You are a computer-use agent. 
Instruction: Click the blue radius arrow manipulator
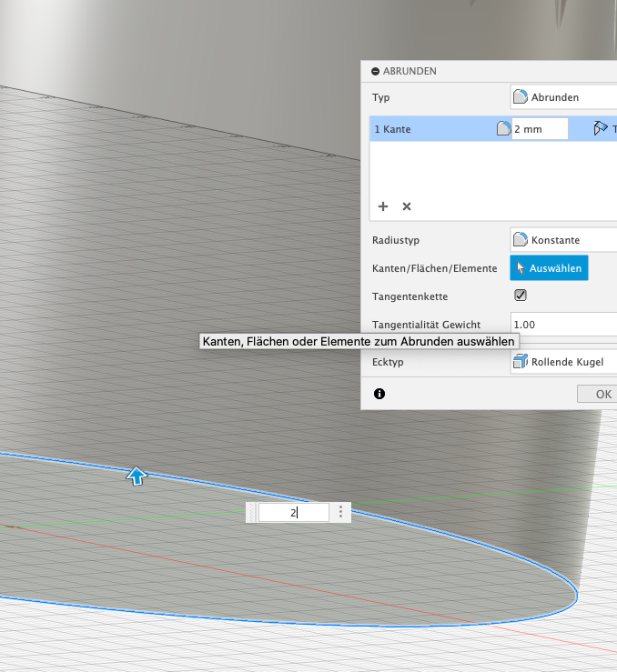point(137,475)
